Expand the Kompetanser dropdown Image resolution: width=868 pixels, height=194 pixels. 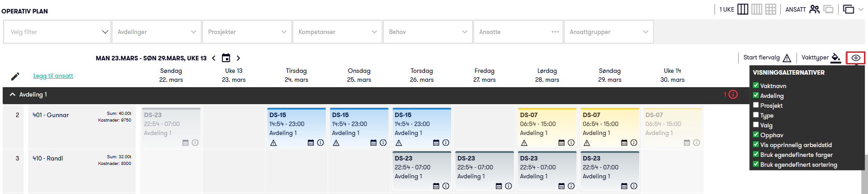(x=338, y=32)
